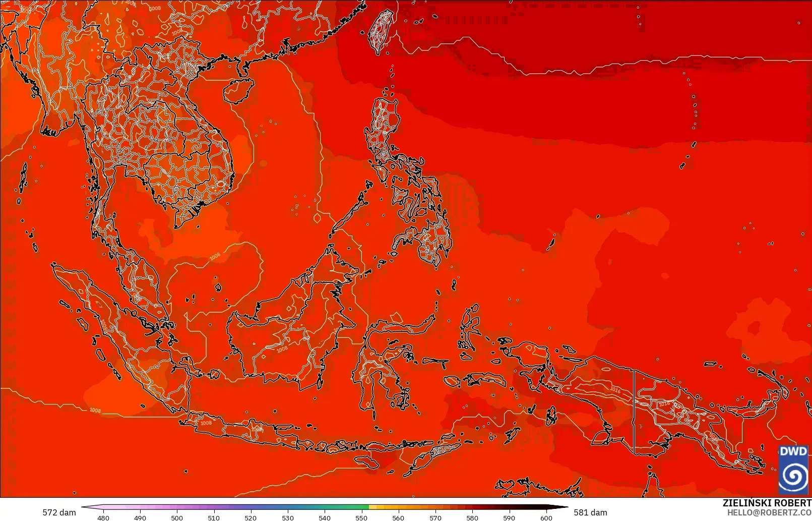Click the 581 dam maximum label
Image resolution: width=812 pixels, height=522 pixels.
[x=590, y=512]
